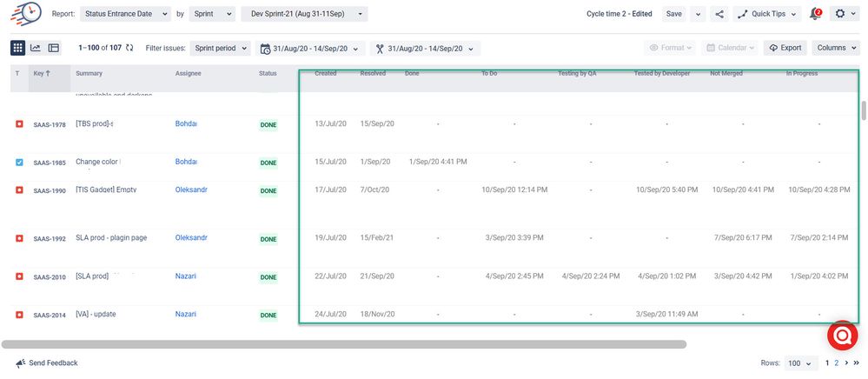The width and height of the screenshot is (868, 379).
Task: Open the clock date range picker
Action: pos(310,48)
